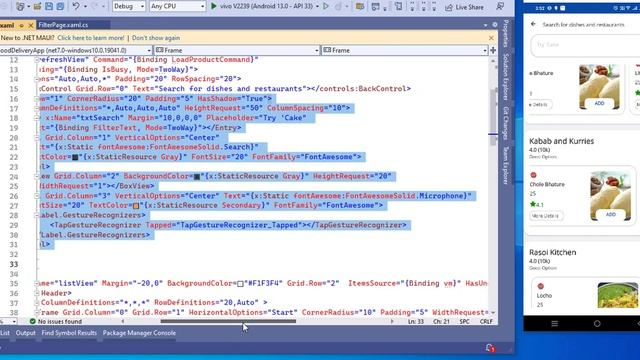
Task: Dismiss the .NET MAUI info bar
Action: (x=491, y=38)
